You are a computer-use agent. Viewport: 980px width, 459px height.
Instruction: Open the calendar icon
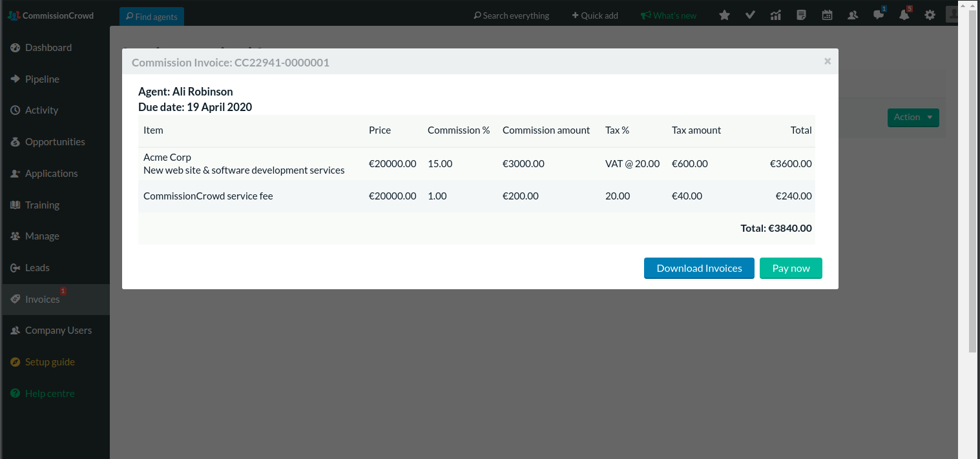(x=827, y=15)
